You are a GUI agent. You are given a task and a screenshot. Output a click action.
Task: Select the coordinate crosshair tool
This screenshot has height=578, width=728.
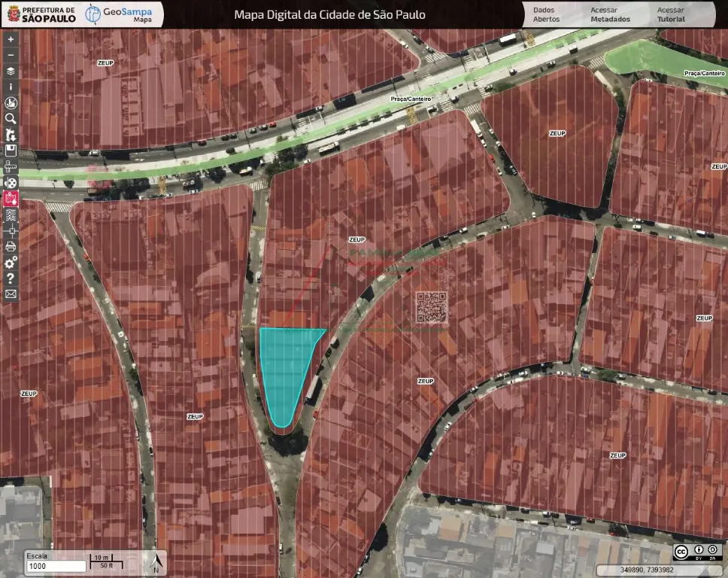click(11, 230)
